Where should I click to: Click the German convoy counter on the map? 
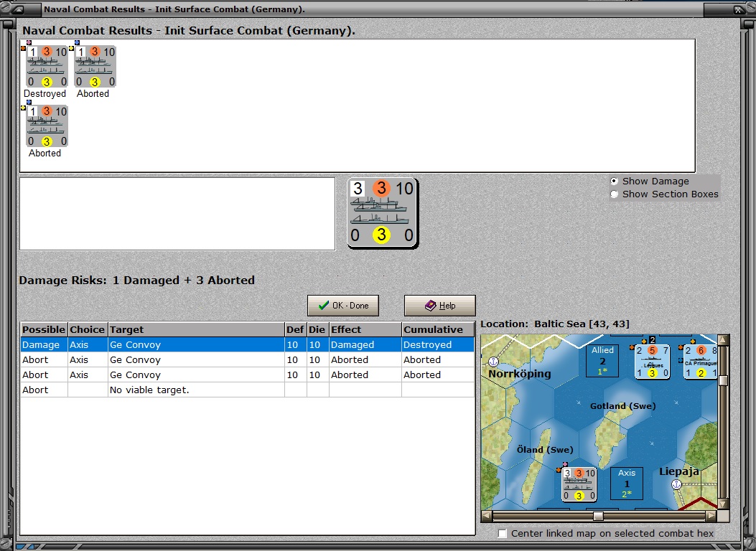[579, 484]
